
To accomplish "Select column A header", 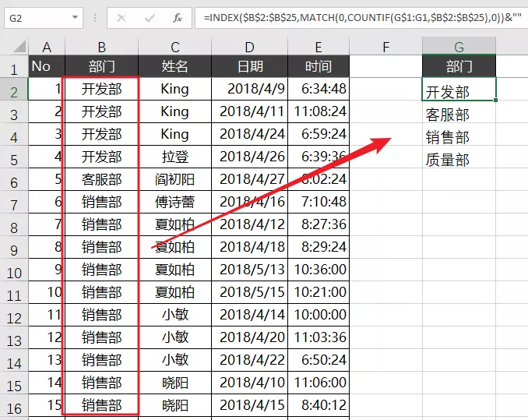I will [47, 47].
